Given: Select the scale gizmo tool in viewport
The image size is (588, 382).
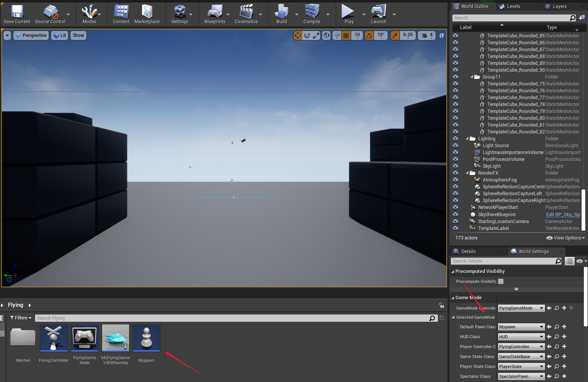Looking at the screenshot, I should pos(316,35).
